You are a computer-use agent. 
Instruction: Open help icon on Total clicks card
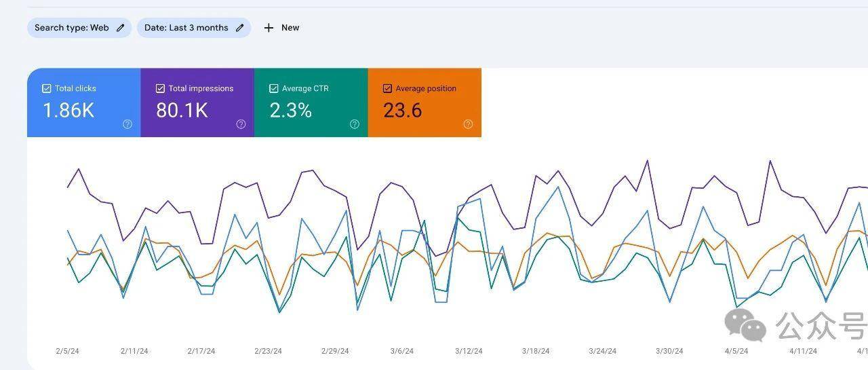click(x=127, y=124)
